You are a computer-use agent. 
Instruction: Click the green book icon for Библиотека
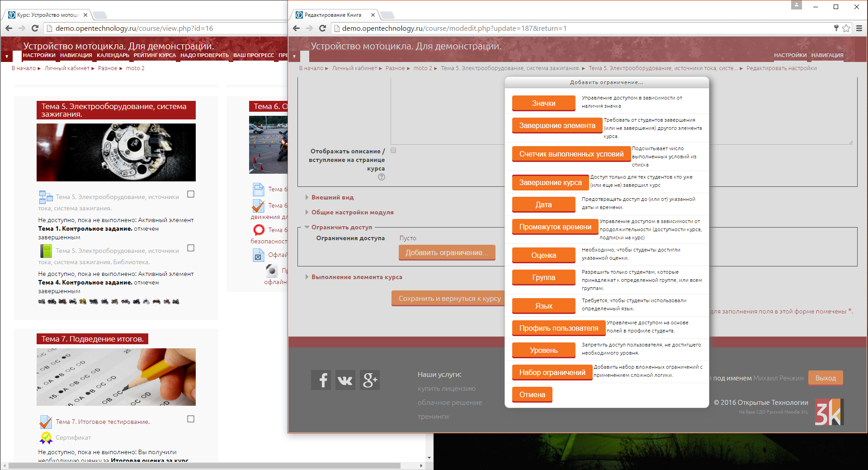pos(46,251)
